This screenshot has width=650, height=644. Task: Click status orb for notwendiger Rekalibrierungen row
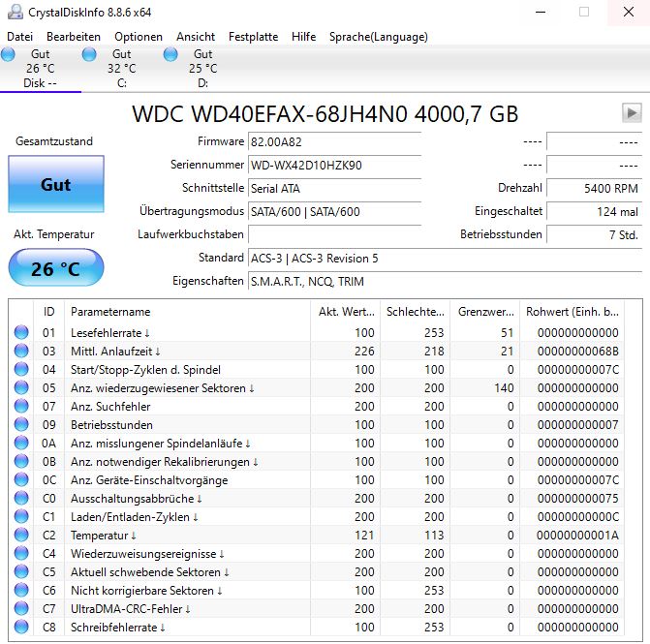[21, 461]
